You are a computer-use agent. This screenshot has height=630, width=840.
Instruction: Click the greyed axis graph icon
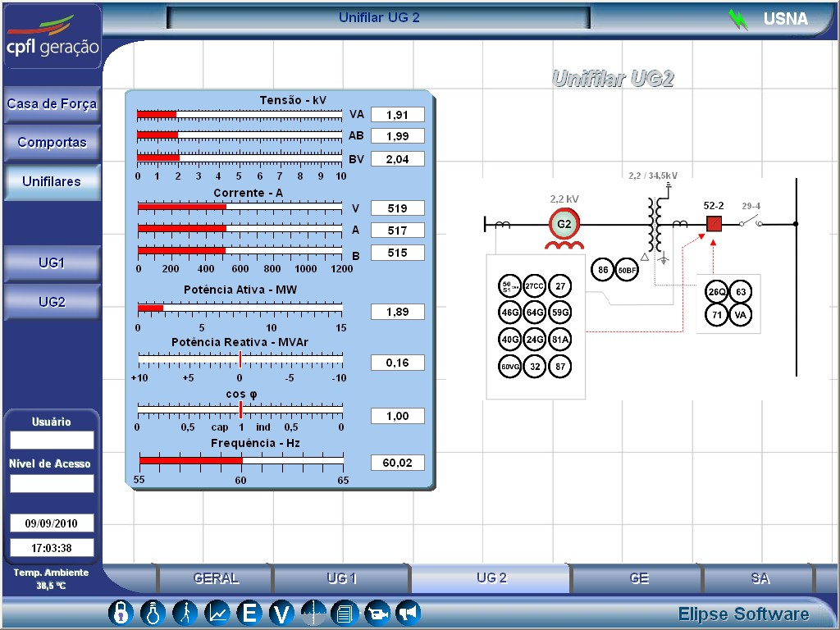coord(313,612)
